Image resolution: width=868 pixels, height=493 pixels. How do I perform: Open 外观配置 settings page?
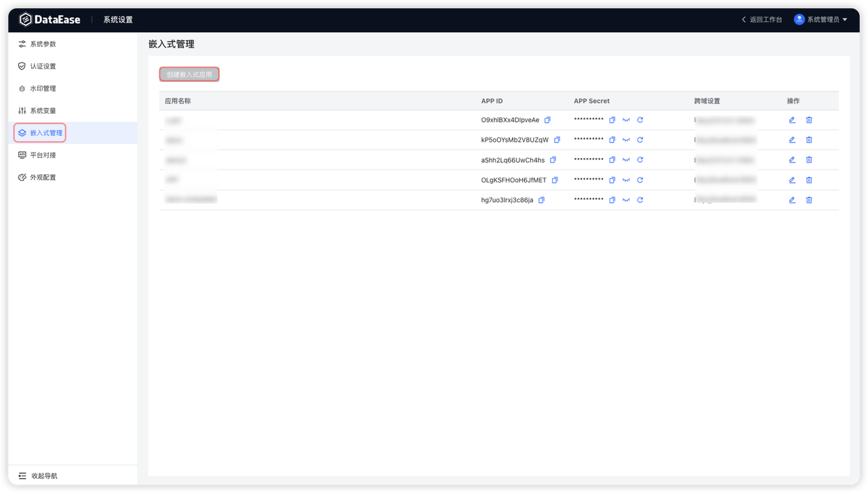(43, 178)
